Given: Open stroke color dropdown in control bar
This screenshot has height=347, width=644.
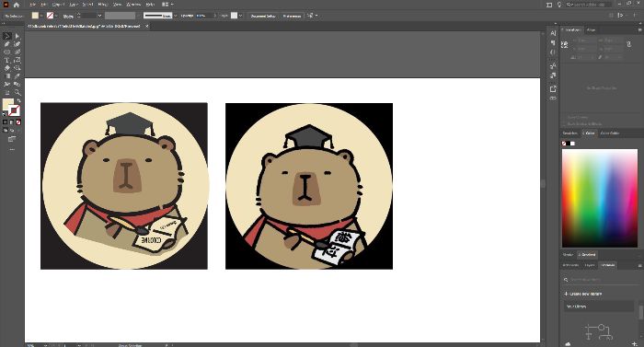Looking at the screenshot, I should pyautogui.click(x=56, y=16).
